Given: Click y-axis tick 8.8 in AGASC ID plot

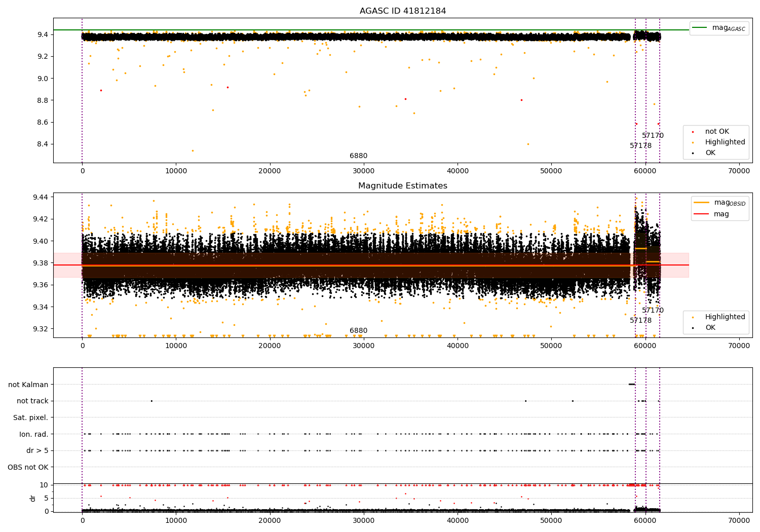Looking at the screenshot, I should click(43, 100).
